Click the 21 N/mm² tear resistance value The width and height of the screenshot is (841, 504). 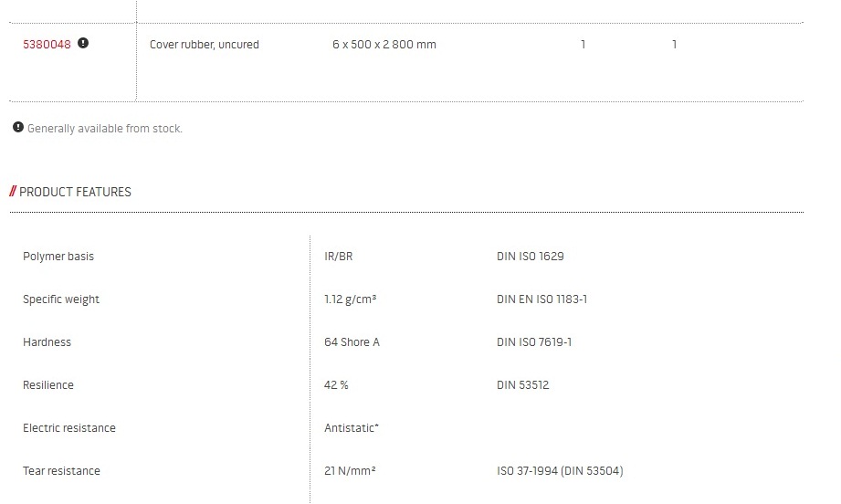351,471
